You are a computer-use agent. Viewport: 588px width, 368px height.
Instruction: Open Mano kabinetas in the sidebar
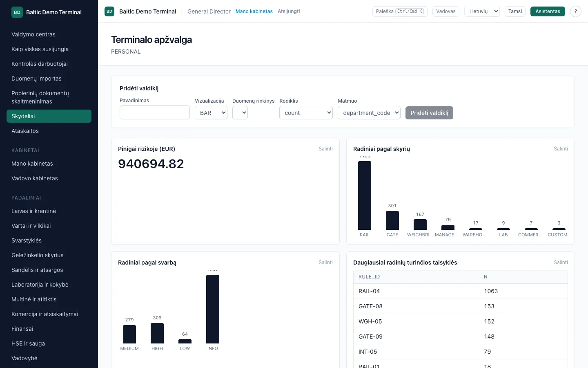49,164
